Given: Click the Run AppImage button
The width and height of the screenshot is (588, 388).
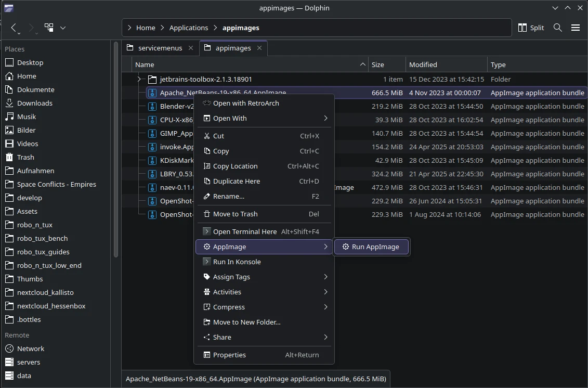Looking at the screenshot, I should pyautogui.click(x=371, y=247).
